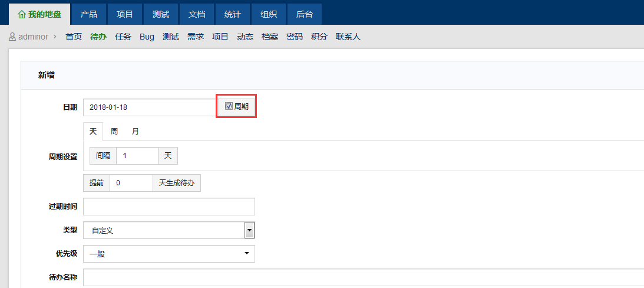Open 任务 in the submenu
The width and height of the screenshot is (644, 288).
[123, 37]
